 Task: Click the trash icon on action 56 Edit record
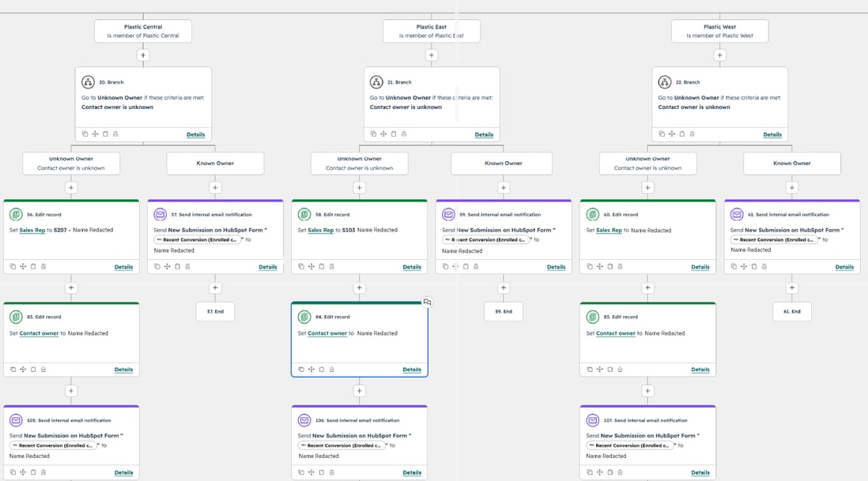pyautogui.click(x=43, y=266)
